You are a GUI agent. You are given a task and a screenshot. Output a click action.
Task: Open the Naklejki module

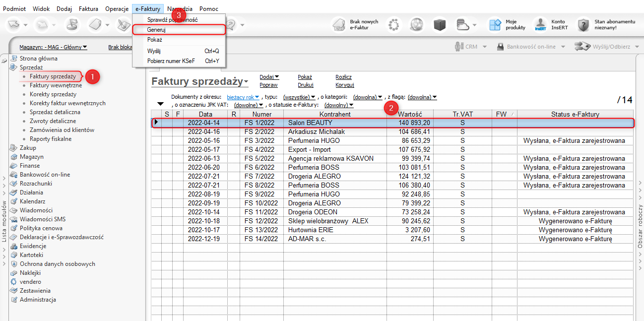30,273
